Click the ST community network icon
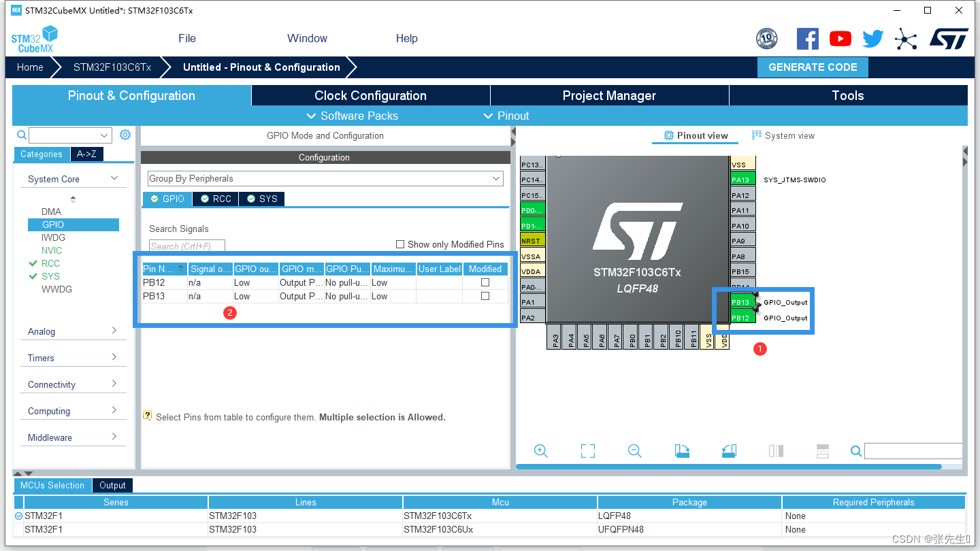 tap(906, 39)
